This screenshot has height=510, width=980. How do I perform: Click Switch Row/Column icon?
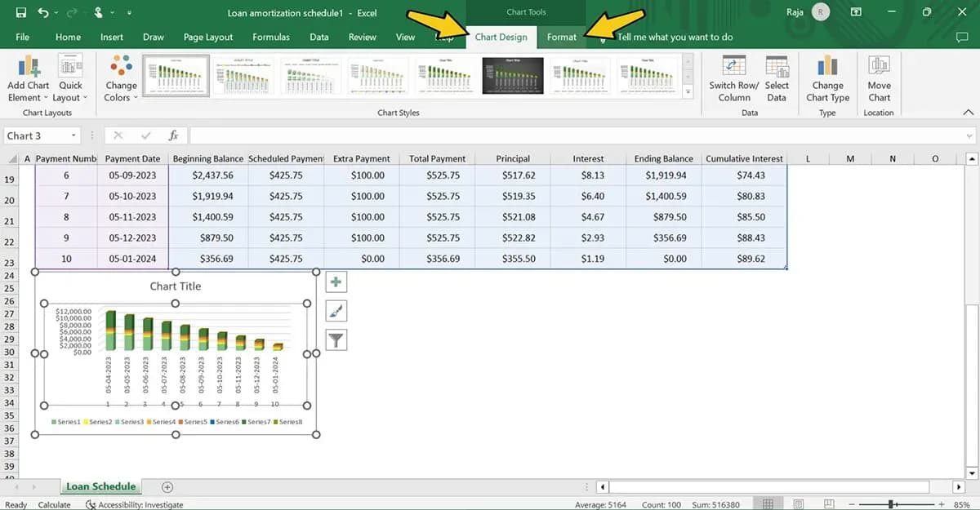[733, 67]
